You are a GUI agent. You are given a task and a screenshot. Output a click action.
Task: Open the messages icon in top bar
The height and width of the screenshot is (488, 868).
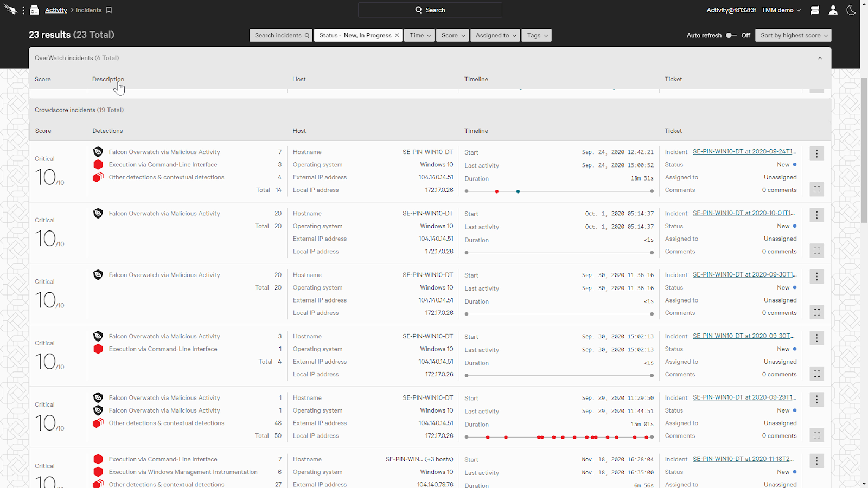[x=815, y=10]
